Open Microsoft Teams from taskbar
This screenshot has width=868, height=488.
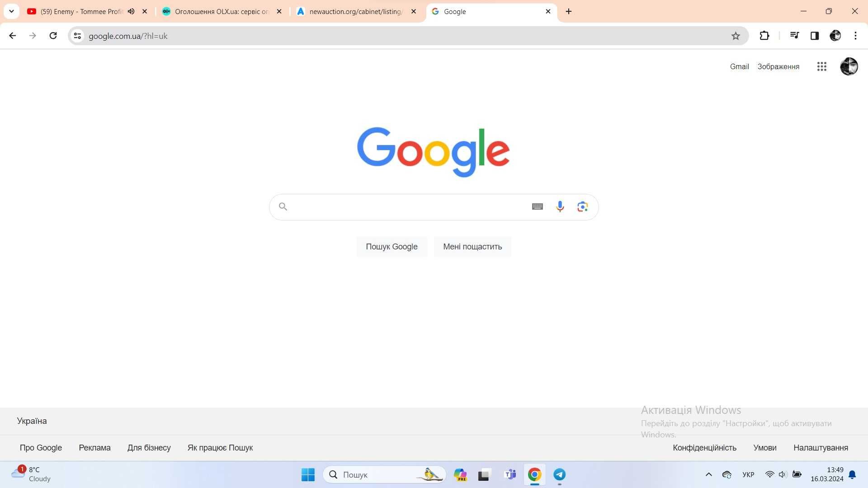(510, 474)
